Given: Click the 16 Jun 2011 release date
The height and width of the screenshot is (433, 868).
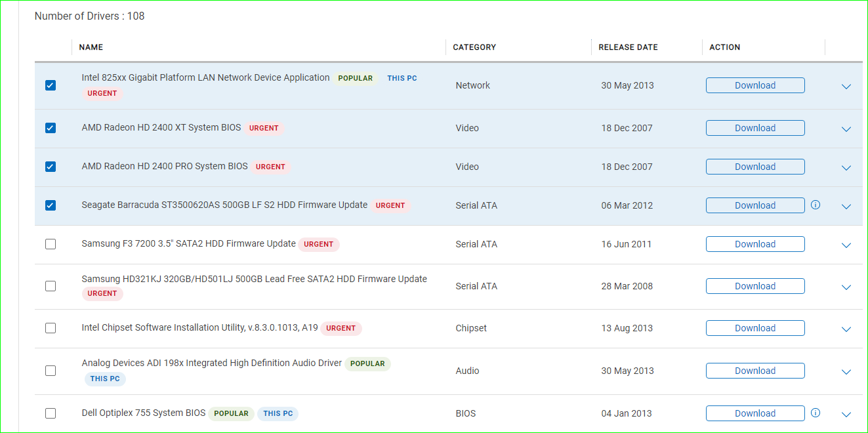Looking at the screenshot, I should tap(627, 244).
